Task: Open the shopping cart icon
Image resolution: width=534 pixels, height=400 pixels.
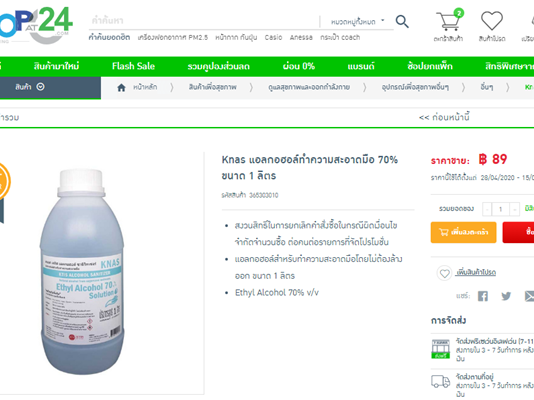Action: coord(449,20)
